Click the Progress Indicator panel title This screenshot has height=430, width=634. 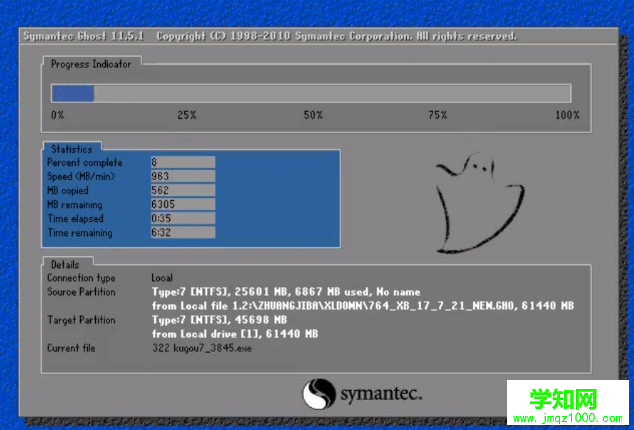coord(91,64)
